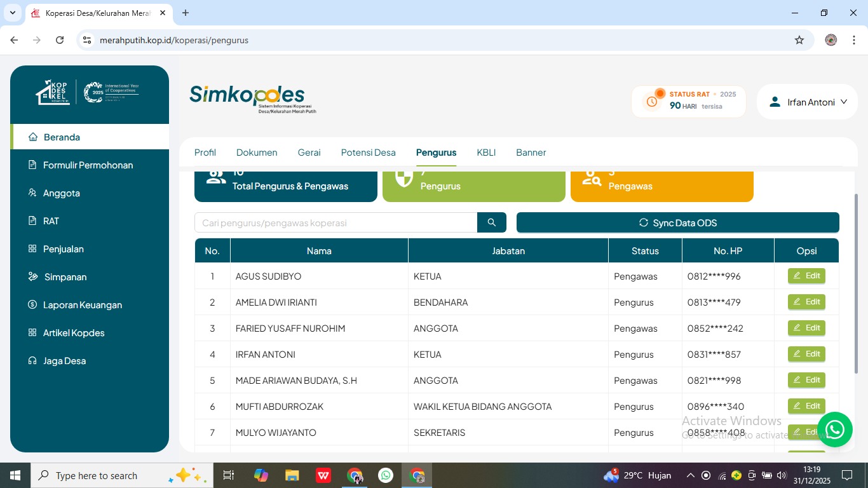This screenshot has width=868, height=488.
Task: Switch to the KBLI tab
Action: click(x=486, y=152)
